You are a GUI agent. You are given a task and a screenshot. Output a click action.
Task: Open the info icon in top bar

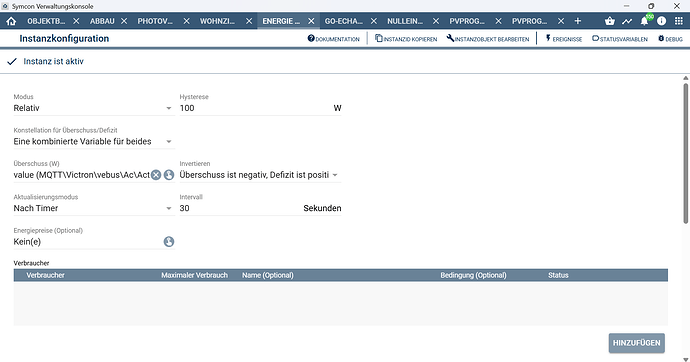(661, 21)
